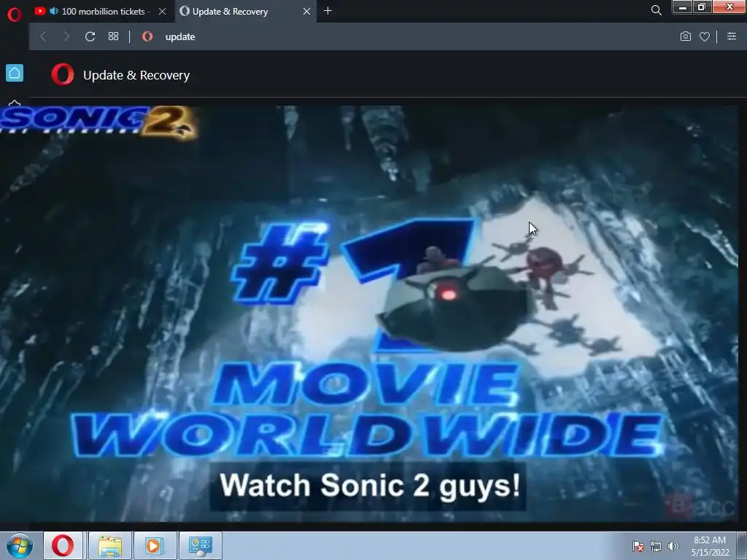Open the search tabs magnifier
This screenshot has height=560, width=747.
656,10
